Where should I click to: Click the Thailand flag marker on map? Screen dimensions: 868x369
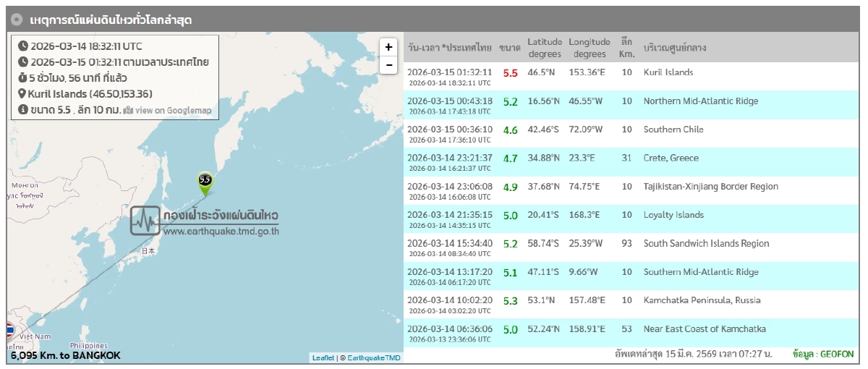click(9, 331)
